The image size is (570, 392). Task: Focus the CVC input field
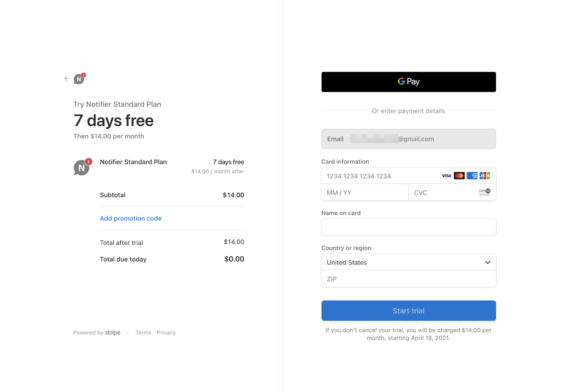pyautogui.click(x=444, y=193)
